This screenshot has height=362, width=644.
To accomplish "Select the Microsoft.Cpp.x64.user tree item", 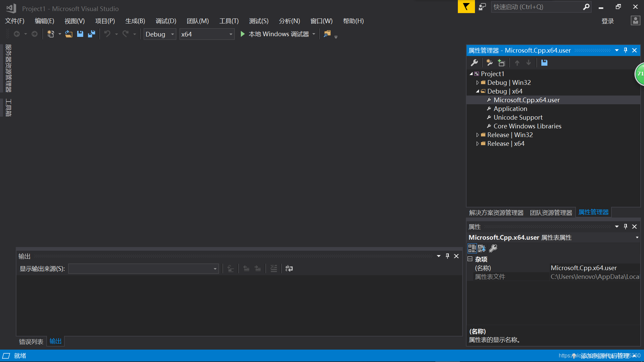I will [527, 100].
